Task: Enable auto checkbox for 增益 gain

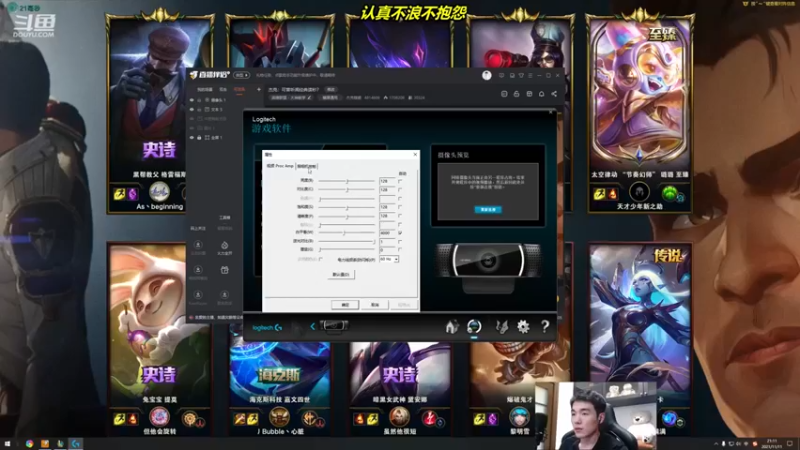Action: click(x=400, y=249)
